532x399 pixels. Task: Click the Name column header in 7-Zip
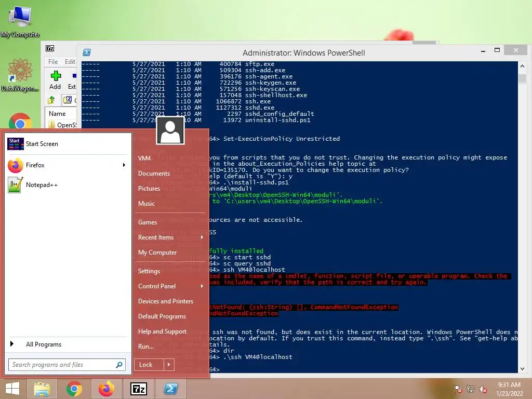pos(57,114)
